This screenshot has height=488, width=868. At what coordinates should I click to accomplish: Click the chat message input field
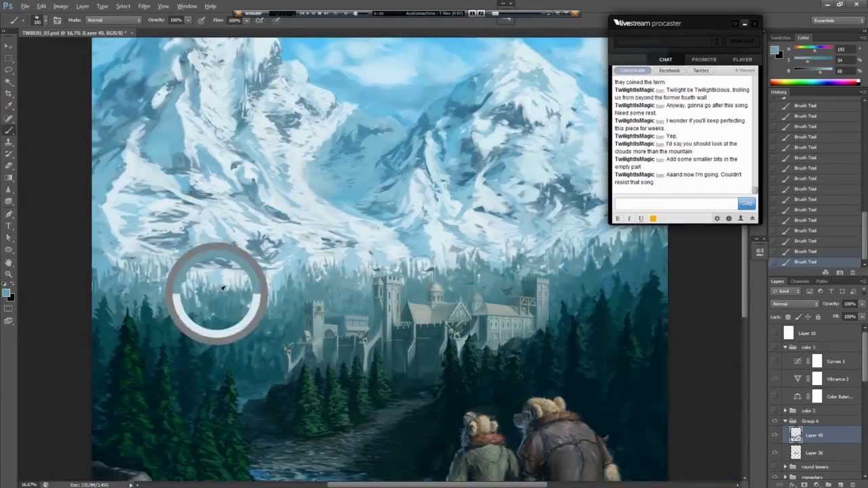pos(675,203)
